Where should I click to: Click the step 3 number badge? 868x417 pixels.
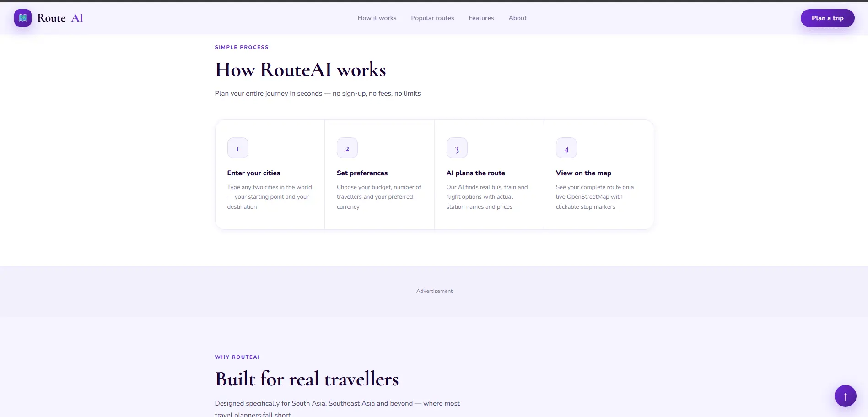coord(457,148)
